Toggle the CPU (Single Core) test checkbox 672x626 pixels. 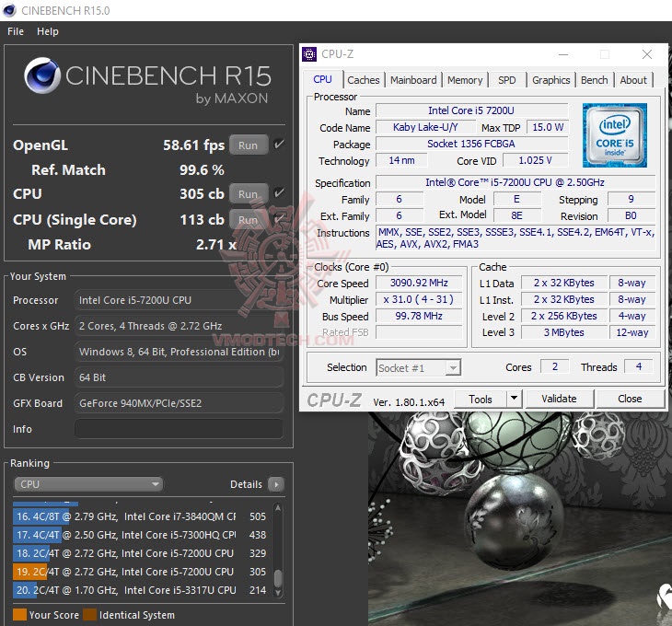pyautogui.click(x=279, y=219)
